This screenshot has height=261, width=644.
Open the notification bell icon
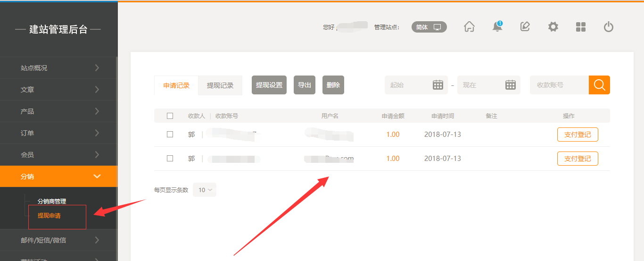(497, 27)
